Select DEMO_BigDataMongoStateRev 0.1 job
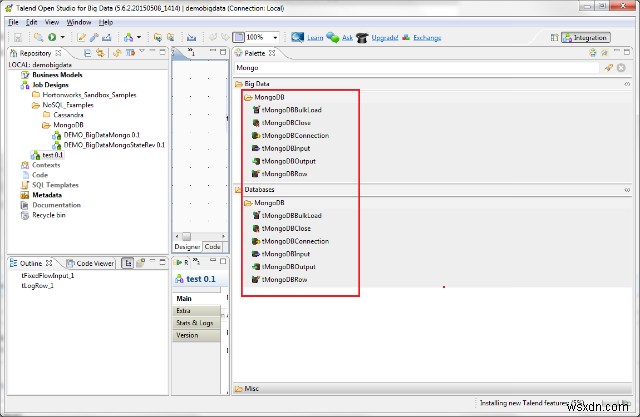This screenshot has height=417, width=640. tap(114, 145)
